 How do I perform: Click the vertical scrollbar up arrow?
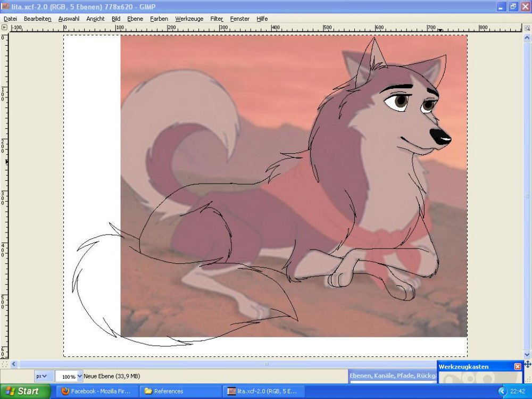coord(527,37)
